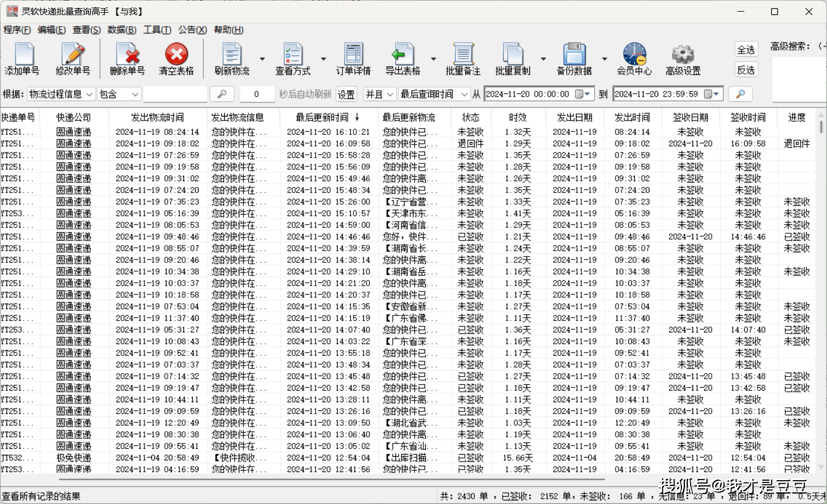Image resolution: width=827 pixels, height=504 pixels.
Task: Click the 14:46:46 签收时间 cell
Action: click(748, 237)
